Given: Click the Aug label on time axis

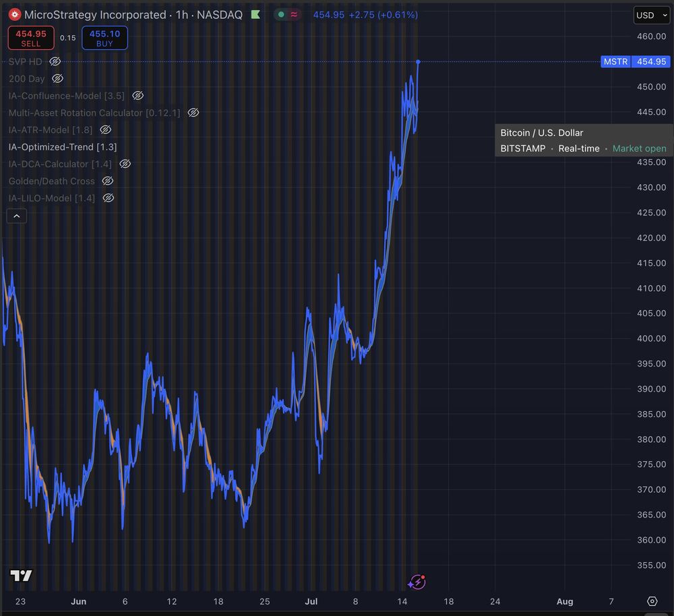Looking at the screenshot, I should [x=565, y=601].
